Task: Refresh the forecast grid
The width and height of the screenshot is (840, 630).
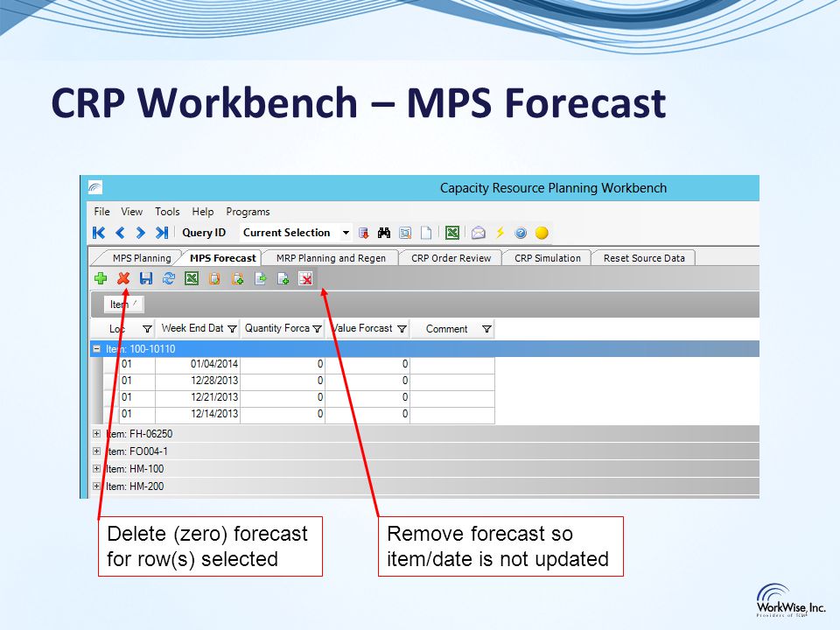Action: [x=169, y=278]
